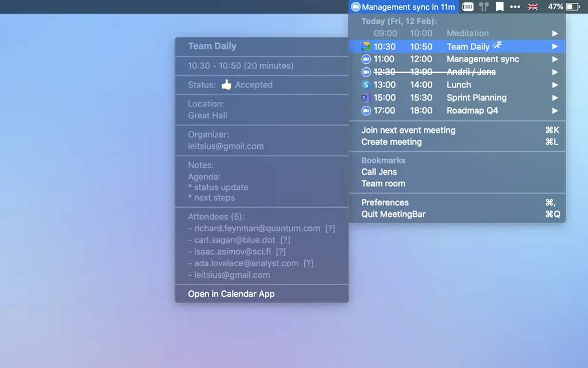The height and width of the screenshot is (368, 588).
Task: Select the Call Jens bookmark
Action: 378,171
